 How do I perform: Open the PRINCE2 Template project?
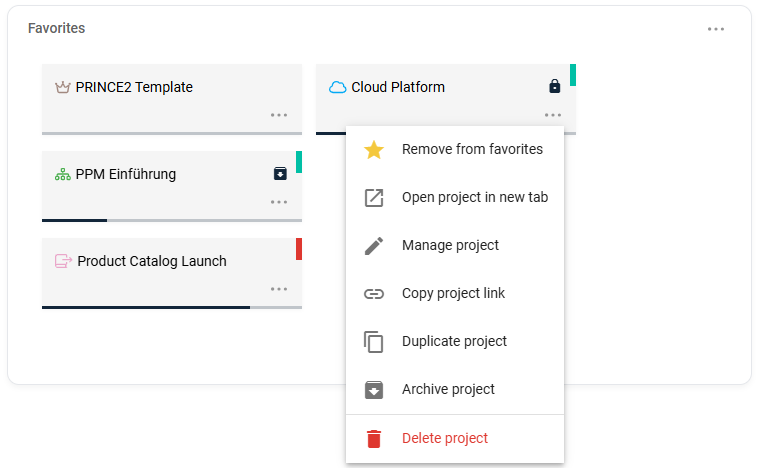pyautogui.click(x=134, y=88)
